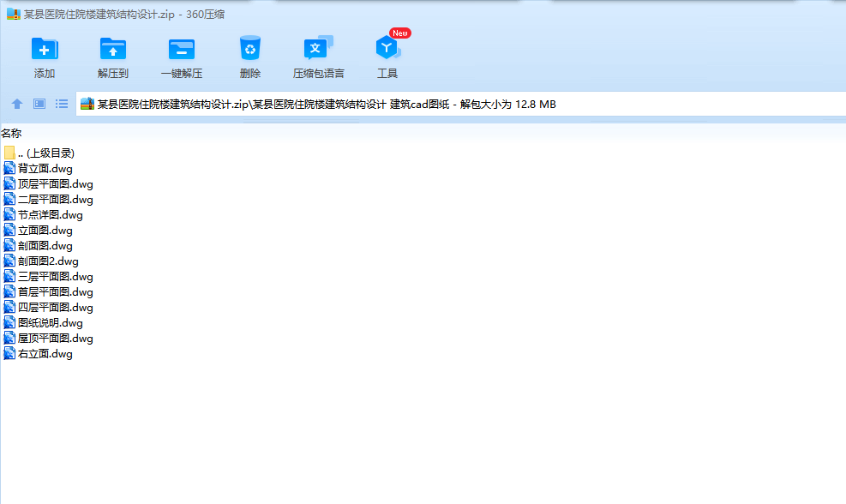
Task: Click the file icon of 图纸说明.dwg
Action: click(x=9, y=322)
